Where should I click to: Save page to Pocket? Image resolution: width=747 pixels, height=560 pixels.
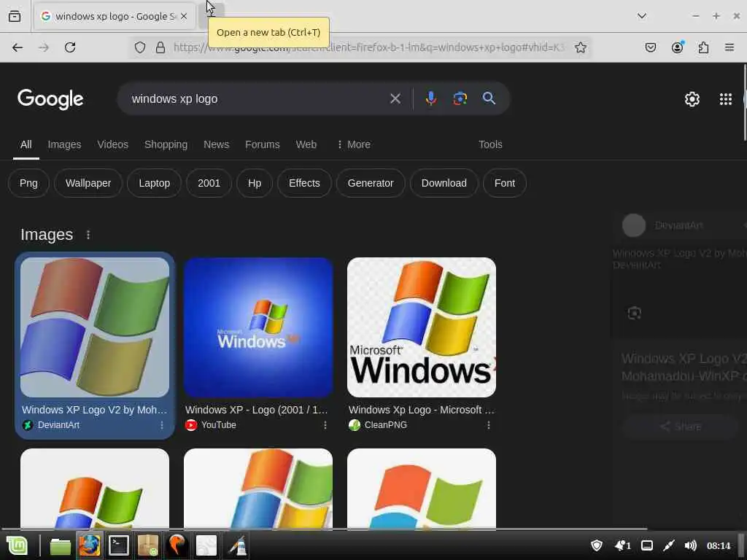[651, 47]
